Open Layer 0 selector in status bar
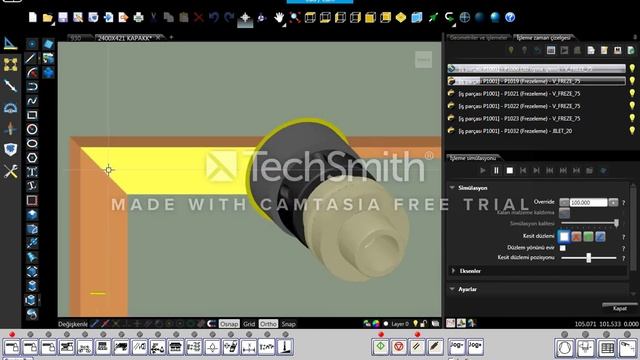The image size is (640, 360). click(400, 324)
